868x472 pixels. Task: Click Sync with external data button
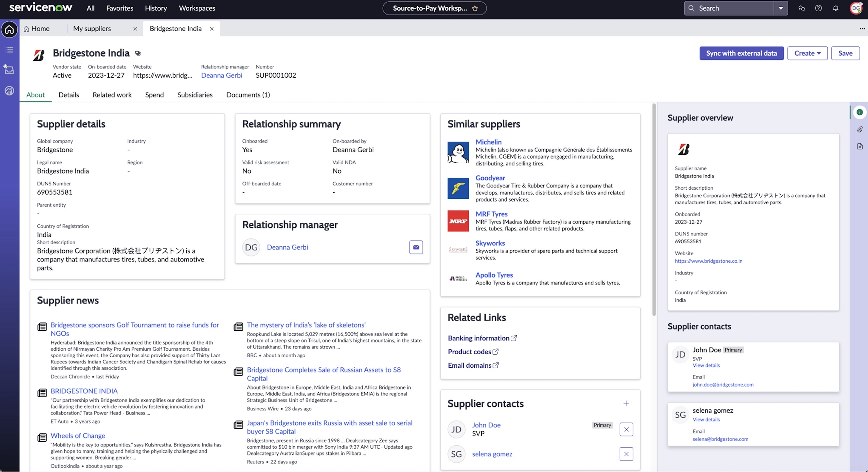742,53
